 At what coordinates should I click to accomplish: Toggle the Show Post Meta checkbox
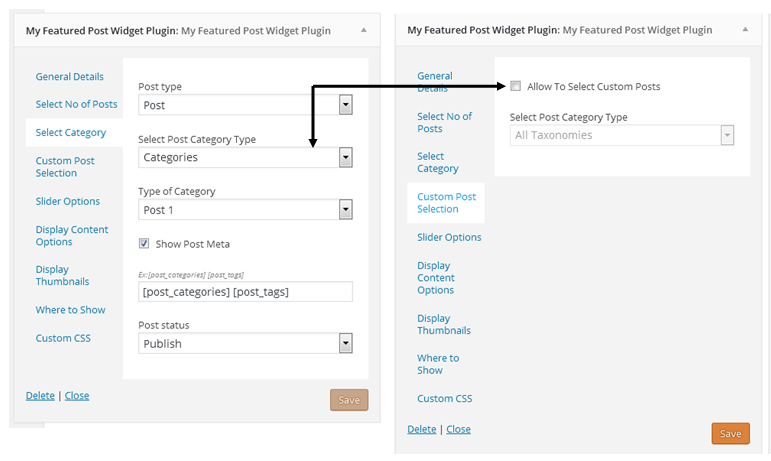point(144,244)
